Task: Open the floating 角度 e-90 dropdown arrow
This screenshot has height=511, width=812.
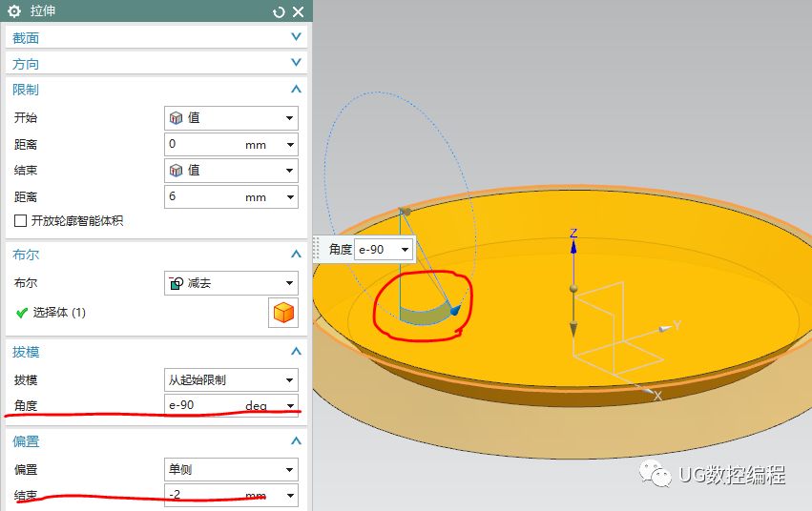Action: click(x=406, y=250)
